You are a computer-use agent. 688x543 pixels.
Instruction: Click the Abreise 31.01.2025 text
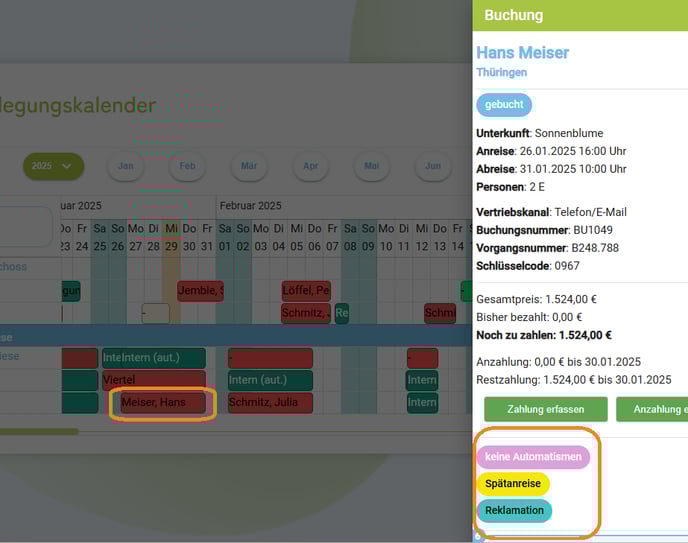[x=551, y=169]
